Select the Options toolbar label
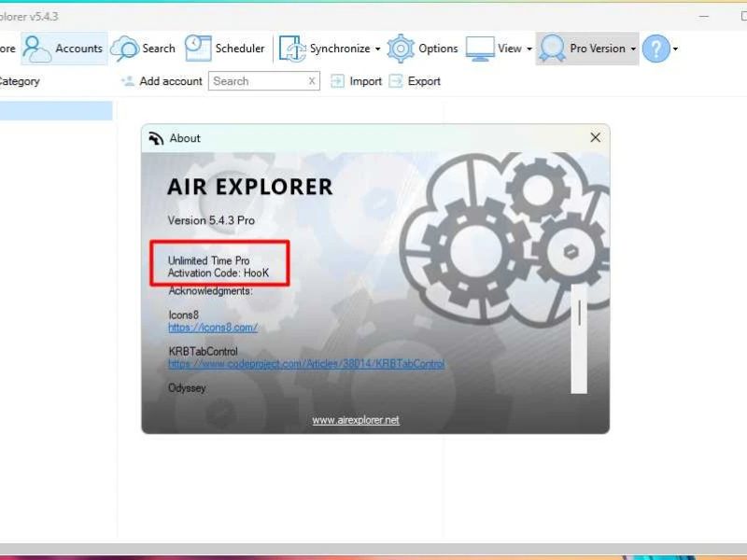 [x=438, y=49]
